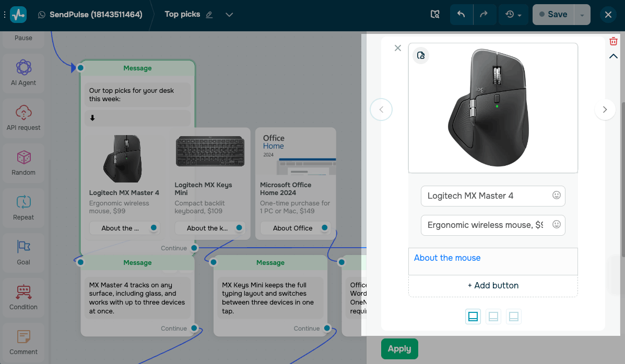Delete the carousel element with trash icon
The image size is (625, 364).
coord(614,41)
